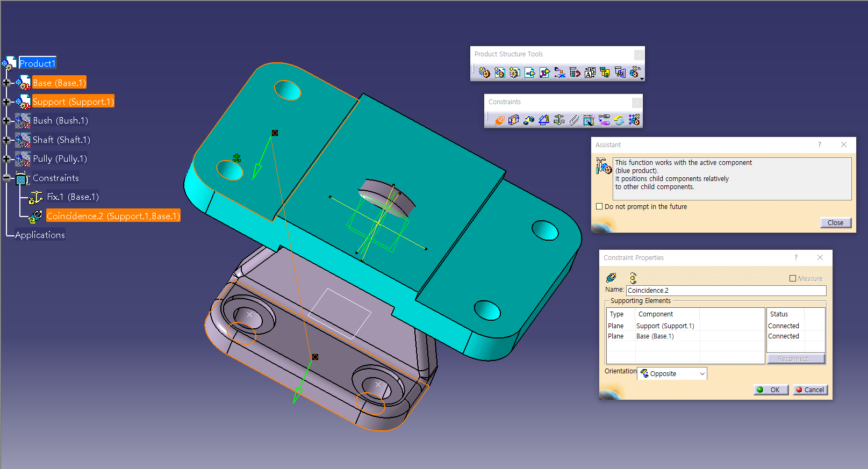Open Product Structure Tools toolbar overflow arrow

pos(642,78)
